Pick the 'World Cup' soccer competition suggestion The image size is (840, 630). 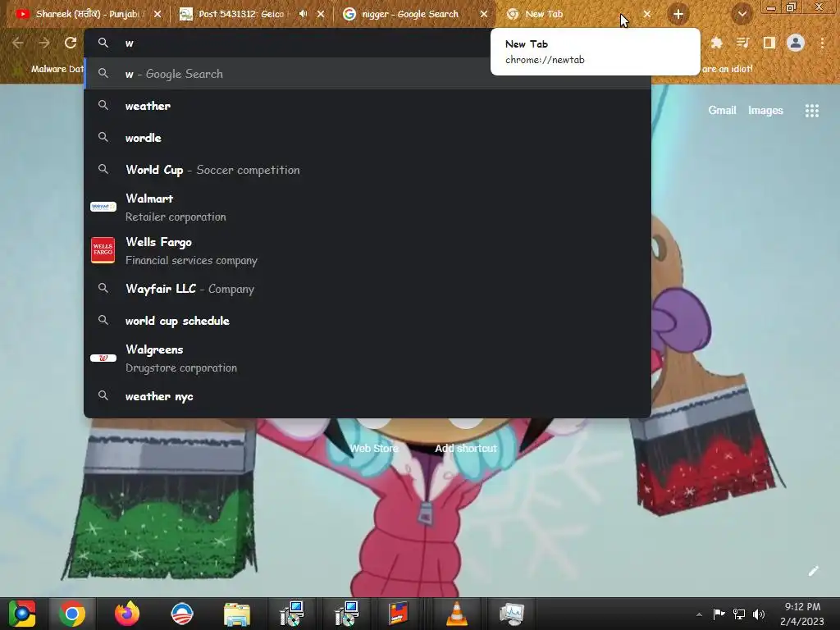367,170
